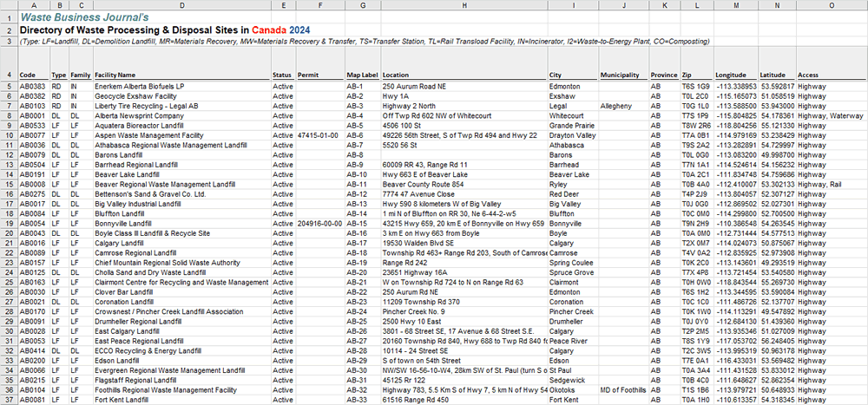868x405 pixels.
Task: Select row 4 header
Action: click(9, 64)
